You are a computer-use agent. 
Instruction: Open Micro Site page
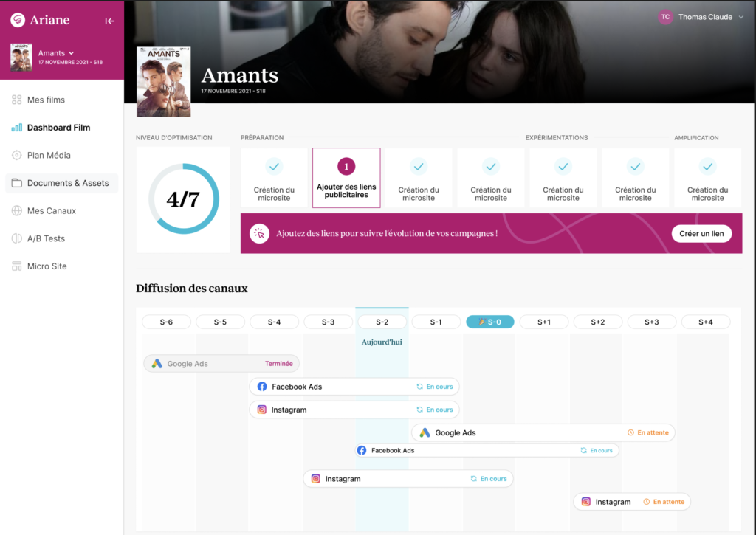(47, 266)
